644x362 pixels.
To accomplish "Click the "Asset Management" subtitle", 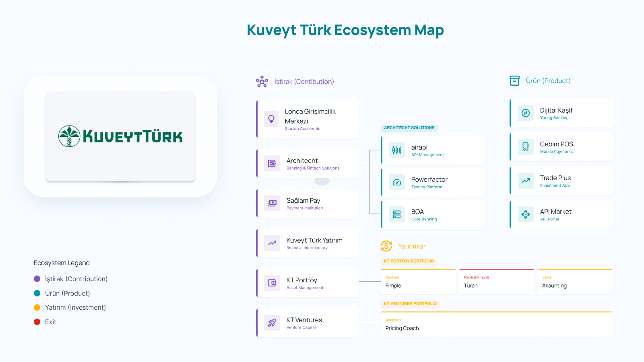I will (x=305, y=288).
